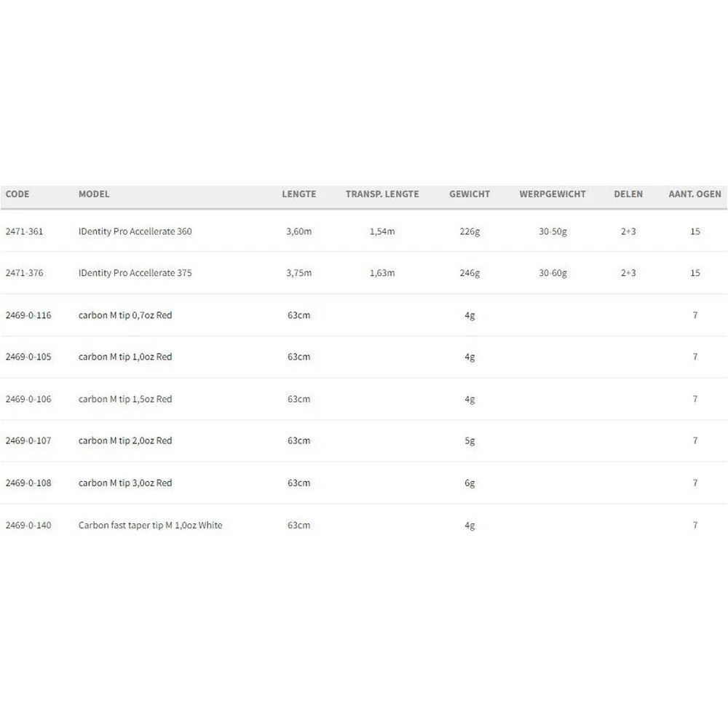Click the LENGTE column header
This screenshot has height=728, width=728.
298,194
